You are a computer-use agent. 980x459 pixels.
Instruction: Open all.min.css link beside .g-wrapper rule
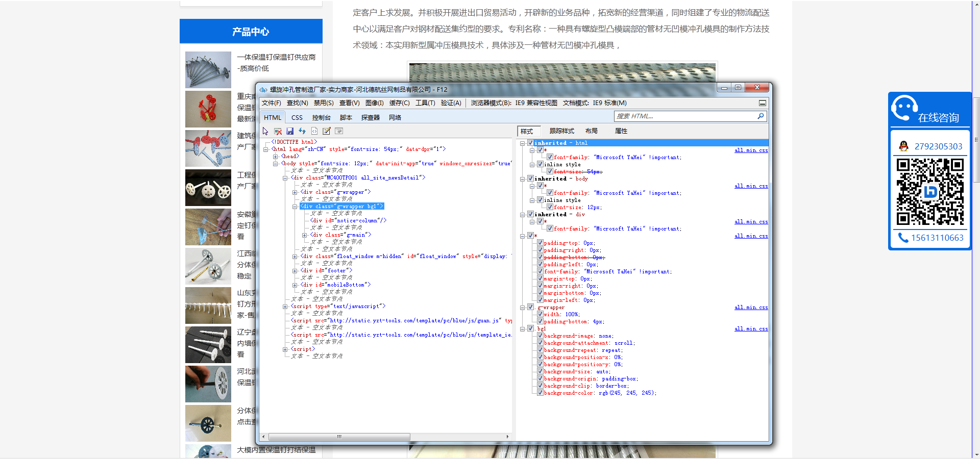(x=751, y=308)
